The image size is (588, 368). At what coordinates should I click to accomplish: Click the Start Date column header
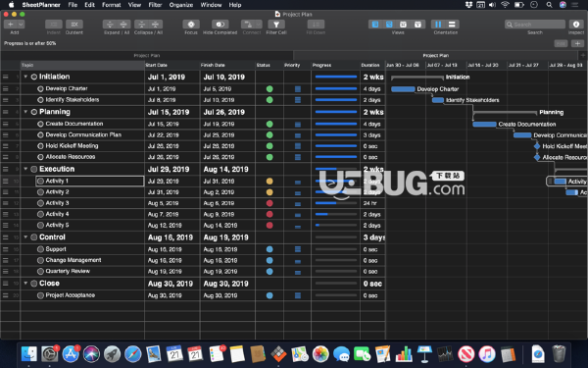172,65
